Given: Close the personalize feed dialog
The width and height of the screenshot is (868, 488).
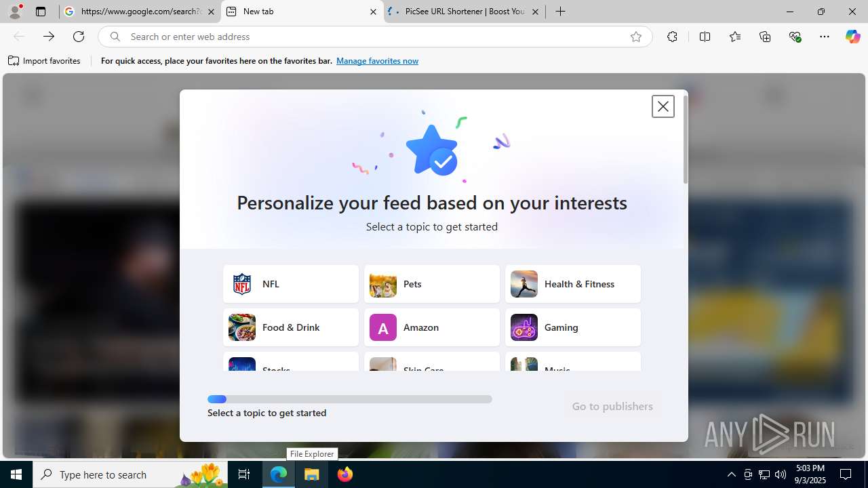Looking at the screenshot, I should point(663,106).
